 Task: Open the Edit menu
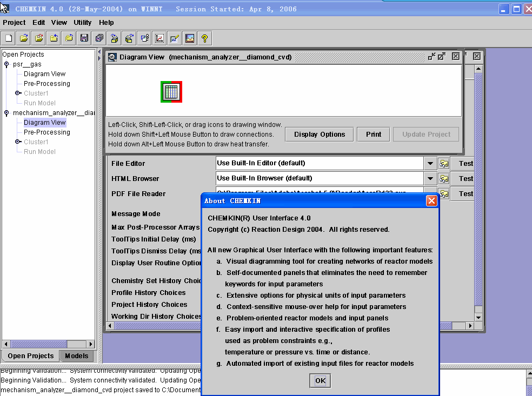click(39, 22)
